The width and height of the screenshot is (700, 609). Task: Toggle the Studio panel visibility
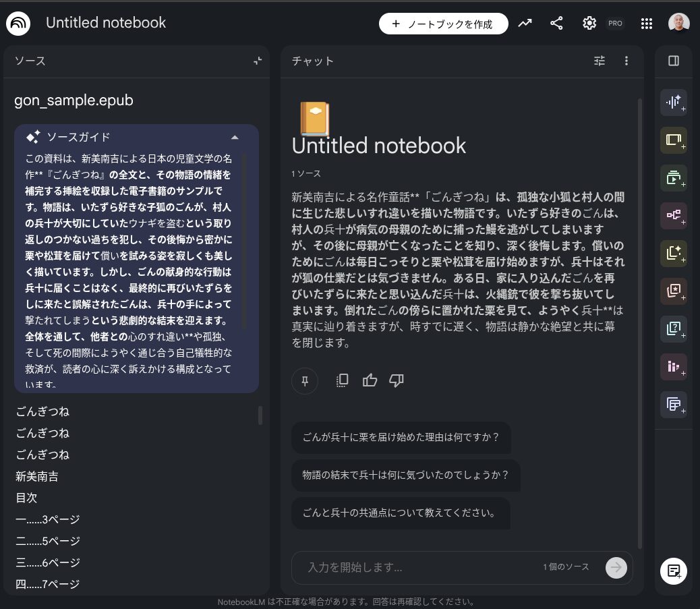tap(672, 61)
